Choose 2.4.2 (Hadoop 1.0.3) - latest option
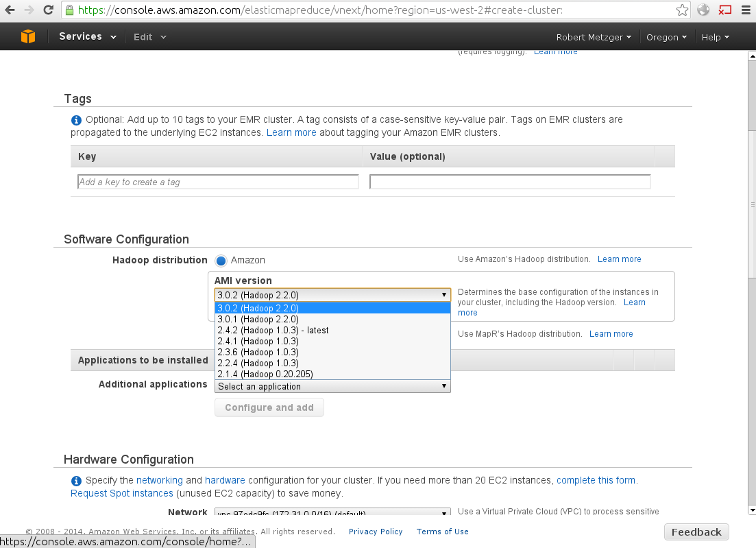The height and width of the screenshot is (548, 756). [273, 330]
